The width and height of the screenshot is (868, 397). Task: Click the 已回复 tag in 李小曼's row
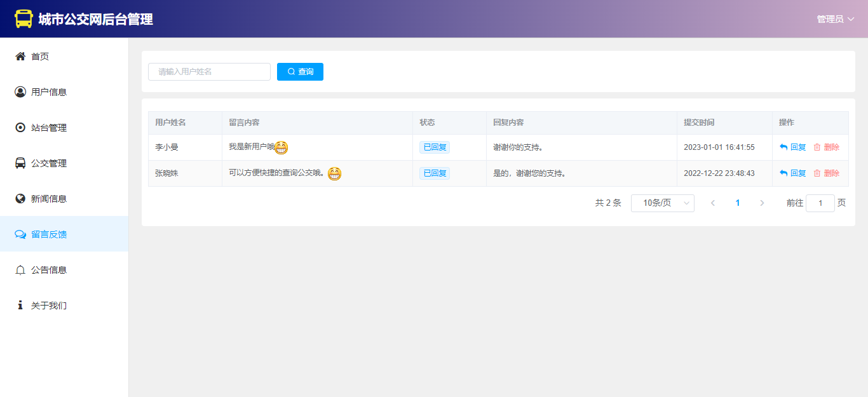tap(435, 147)
